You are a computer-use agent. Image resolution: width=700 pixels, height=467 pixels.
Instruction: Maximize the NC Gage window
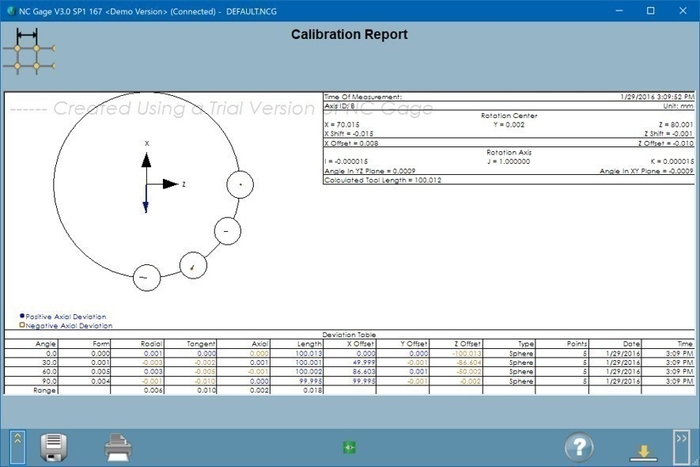point(651,11)
